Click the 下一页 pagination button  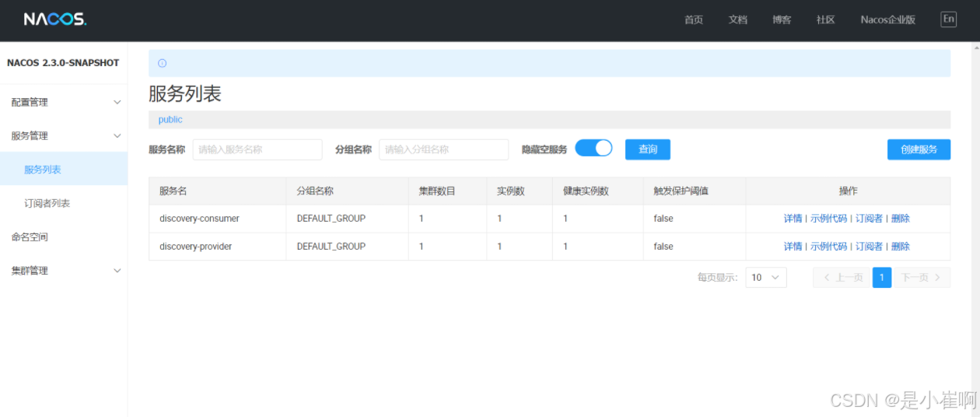point(922,278)
